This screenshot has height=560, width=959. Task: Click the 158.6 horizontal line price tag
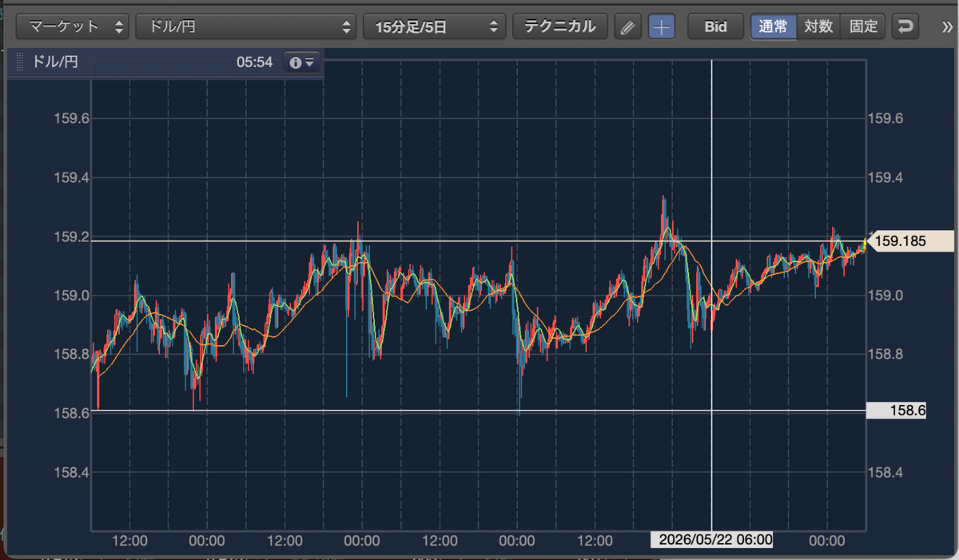click(896, 411)
